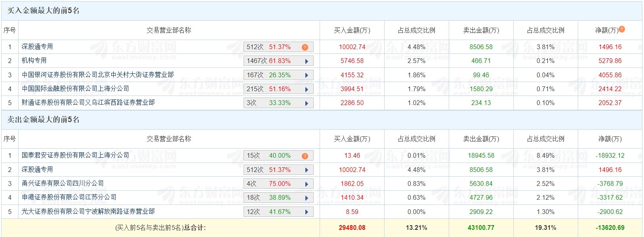644x237 pixels.
Task: Open 甬兴证券有限公司四川分公司 link
Action: click(63, 183)
